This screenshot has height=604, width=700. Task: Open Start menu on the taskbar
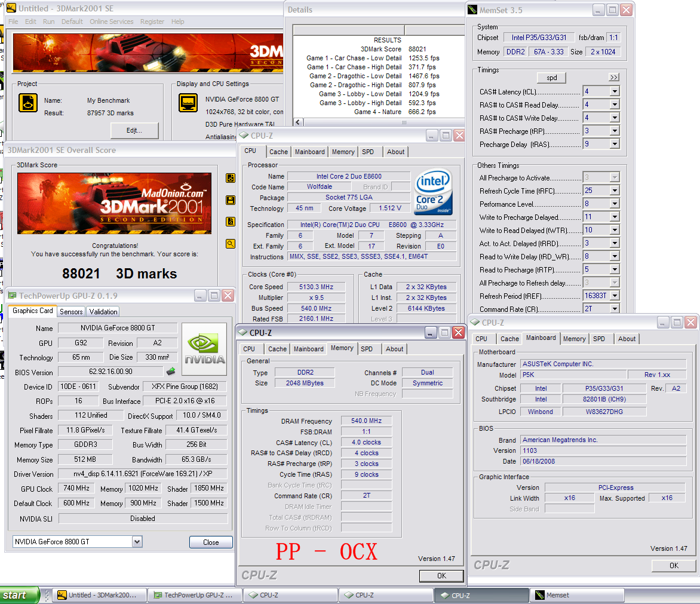(x=20, y=595)
